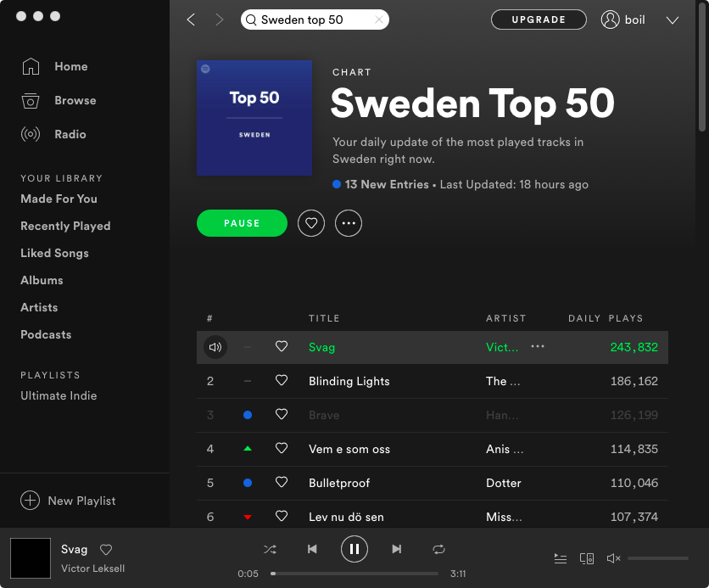This screenshot has width=709, height=588.
Task: Like the track Brave
Action: click(282, 414)
